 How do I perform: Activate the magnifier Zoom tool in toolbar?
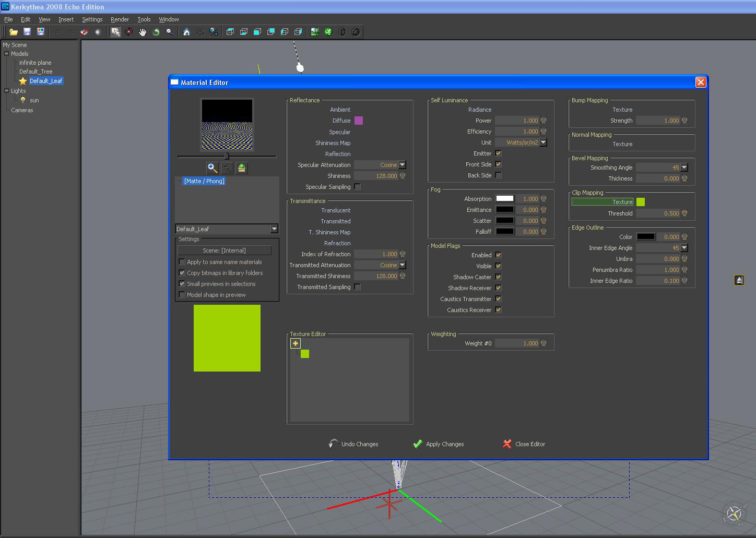coord(170,32)
